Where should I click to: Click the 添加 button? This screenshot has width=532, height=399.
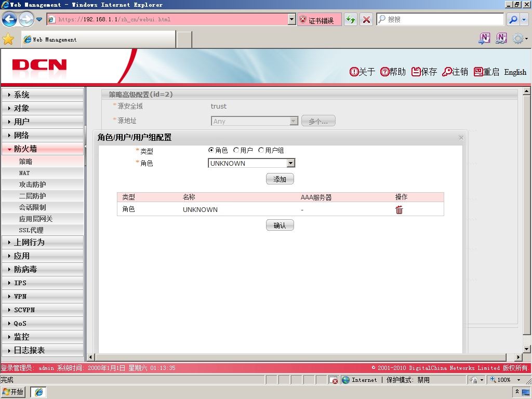click(x=280, y=179)
